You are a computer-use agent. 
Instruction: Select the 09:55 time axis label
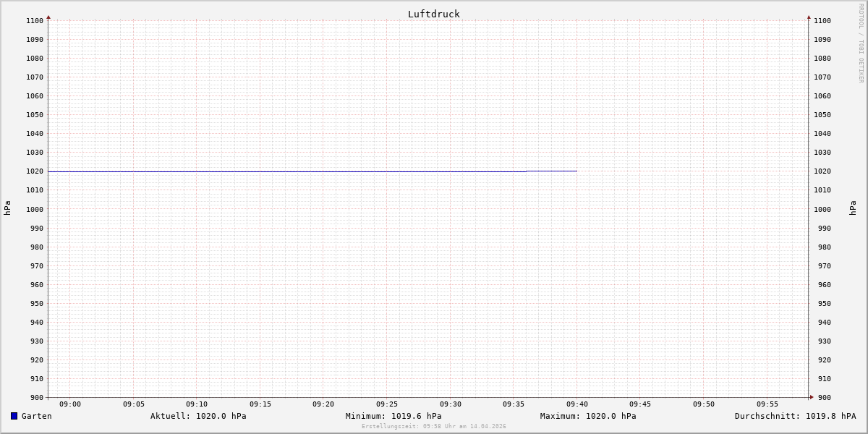coord(767,404)
